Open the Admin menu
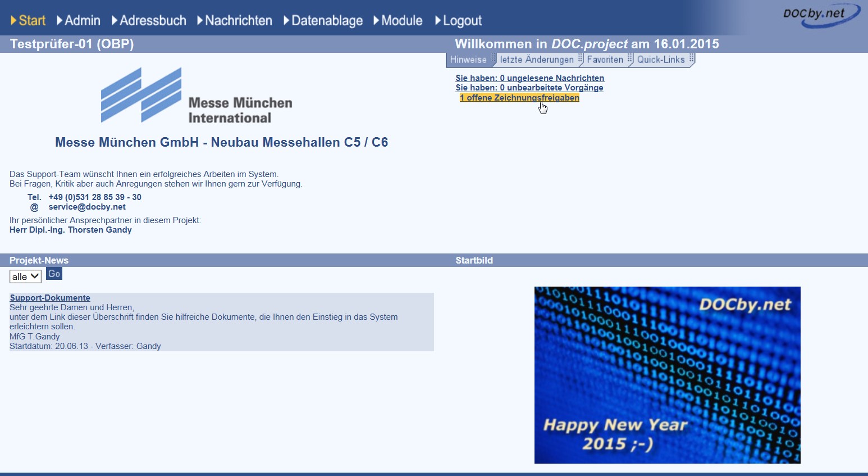Viewport: 868px width, 476px height. click(x=79, y=21)
